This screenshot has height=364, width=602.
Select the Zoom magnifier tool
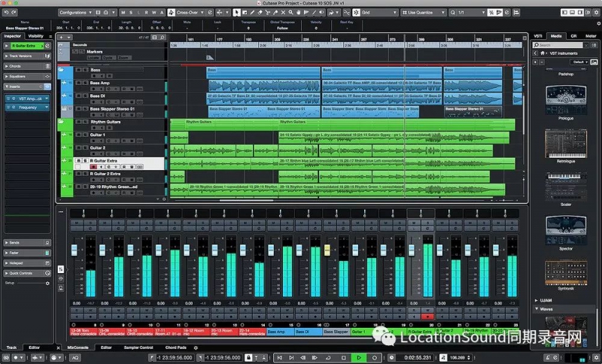tap(290, 12)
